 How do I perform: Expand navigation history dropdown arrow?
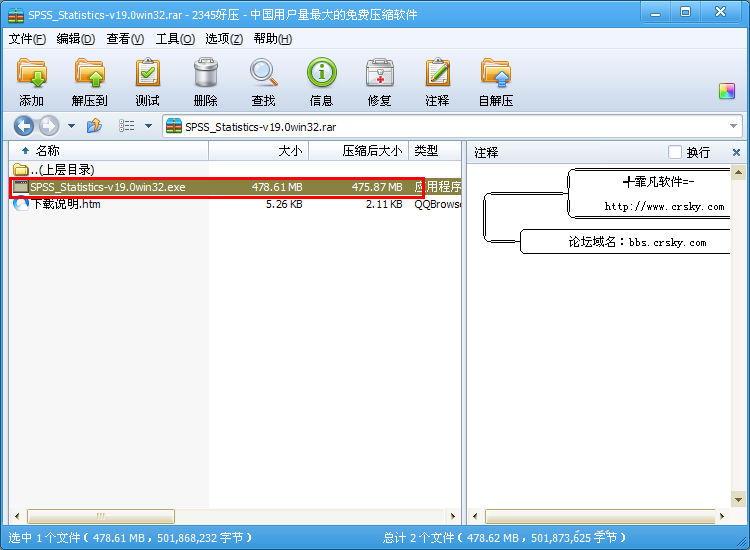[x=71, y=126]
